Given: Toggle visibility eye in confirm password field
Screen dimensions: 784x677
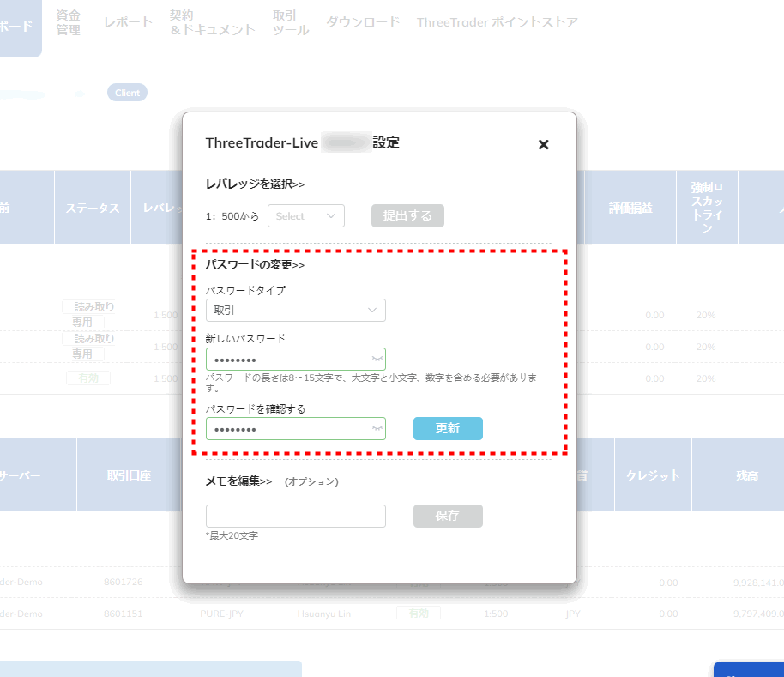Looking at the screenshot, I should pos(377,428).
